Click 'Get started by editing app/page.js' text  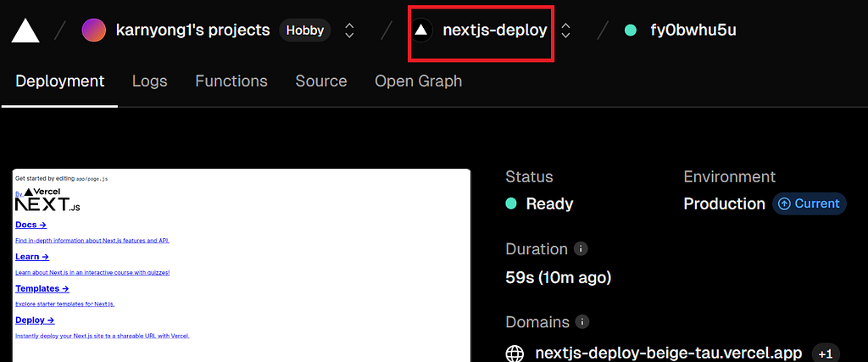pos(61,180)
